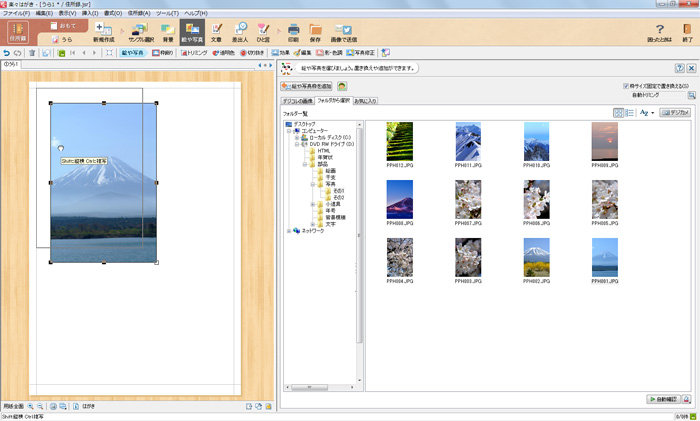This screenshot has width=700, height=421.
Task: Open the 表示(V) menu
Action: [67, 13]
